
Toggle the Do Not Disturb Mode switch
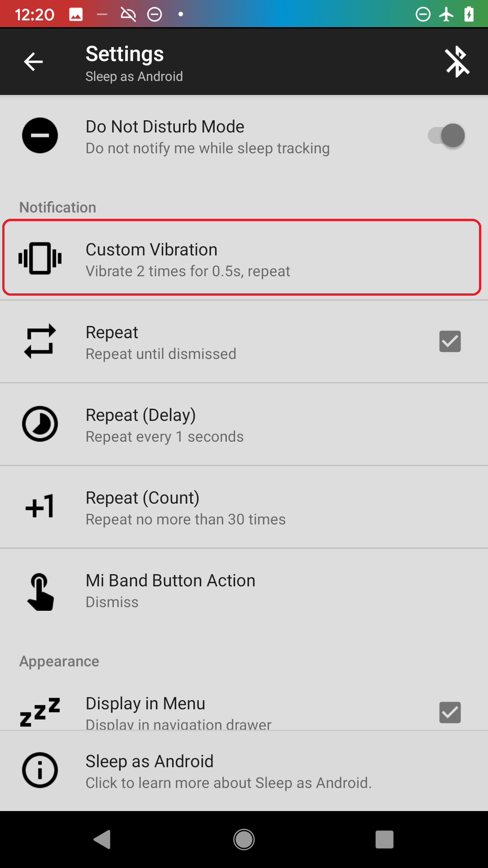pyautogui.click(x=446, y=136)
